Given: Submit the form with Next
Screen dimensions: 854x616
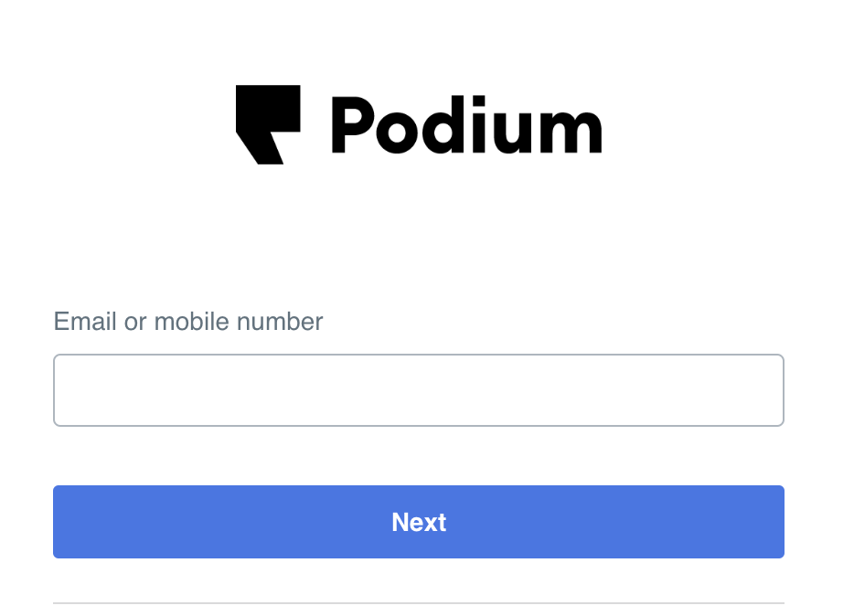Looking at the screenshot, I should click(418, 522).
